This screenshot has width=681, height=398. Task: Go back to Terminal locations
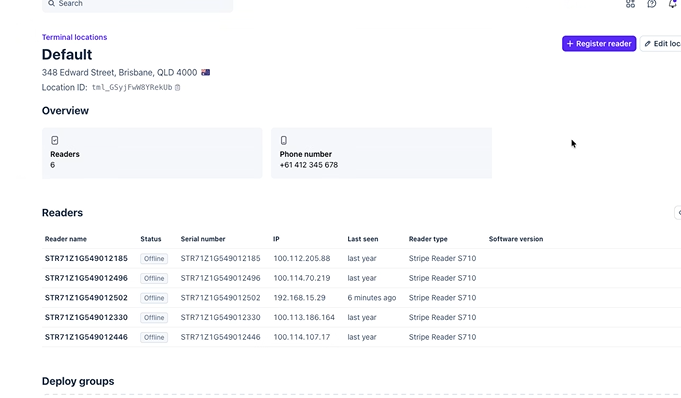click(74, 37)
